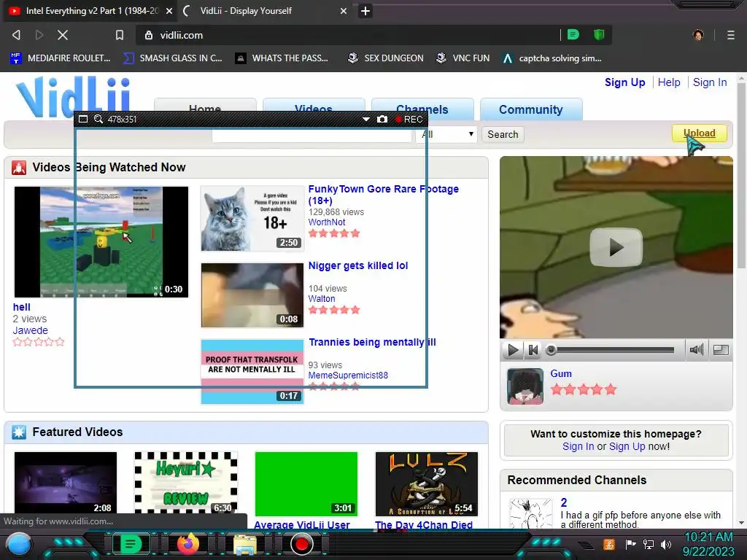
Task: Open the LULZ featured video thumbnail
Action: (x=426, y=484)
